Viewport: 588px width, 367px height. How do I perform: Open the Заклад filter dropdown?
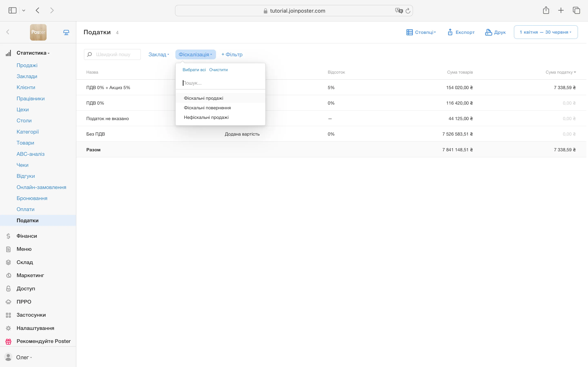(158, 54)
